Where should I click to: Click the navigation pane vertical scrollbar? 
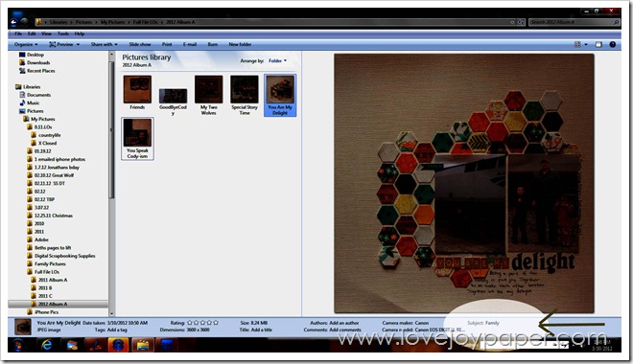(111, 183)
